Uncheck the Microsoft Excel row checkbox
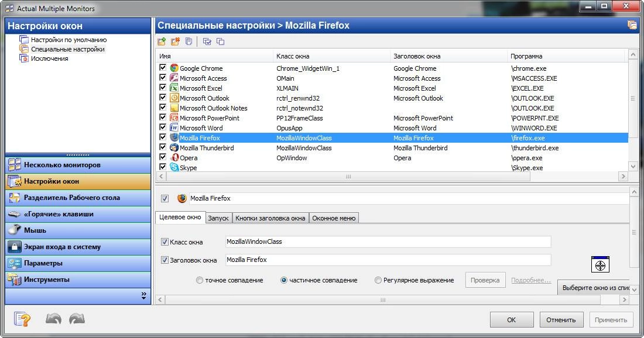This screenshot has width=644, height=338. 163,87
